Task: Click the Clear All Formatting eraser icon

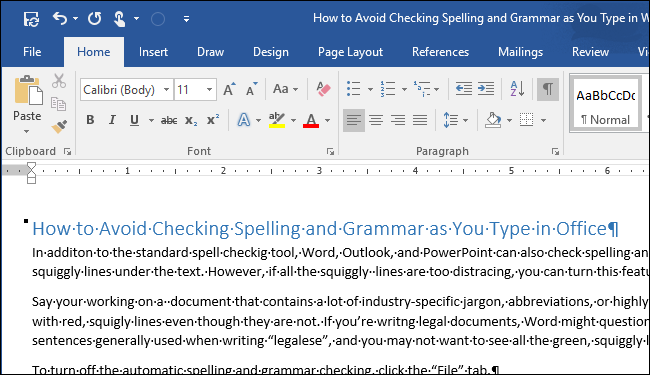Action: pos(323,89)
